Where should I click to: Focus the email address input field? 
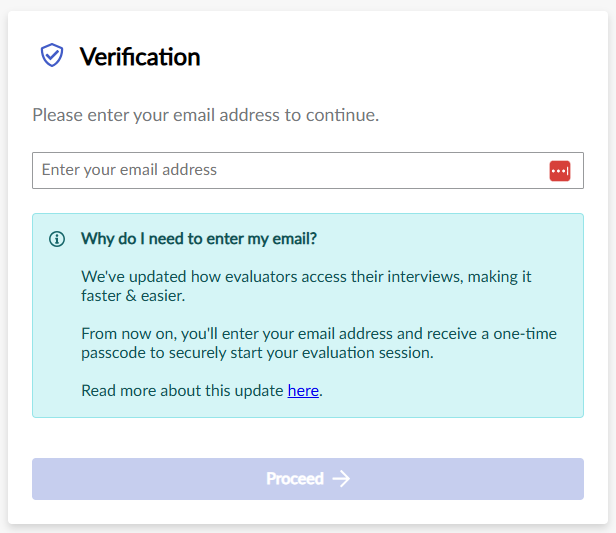(x=290, y=170)
